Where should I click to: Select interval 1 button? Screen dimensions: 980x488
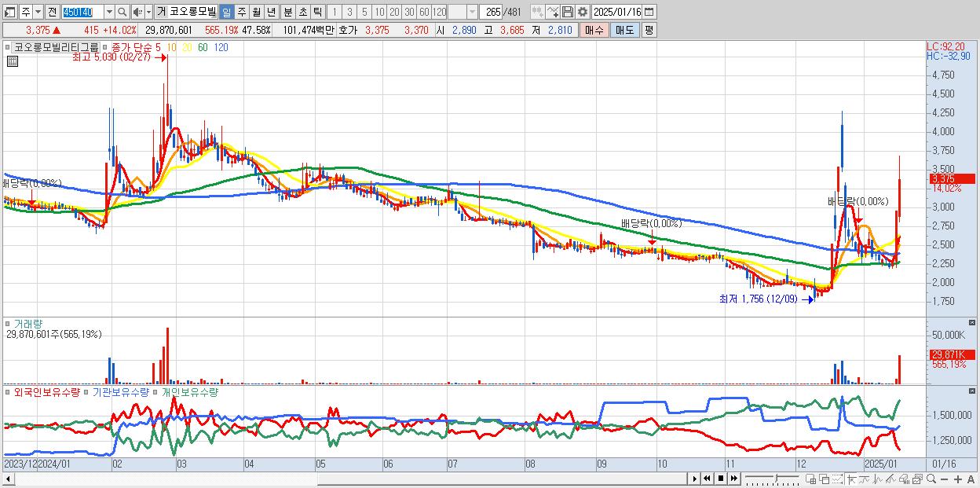[x=335, y=12]
